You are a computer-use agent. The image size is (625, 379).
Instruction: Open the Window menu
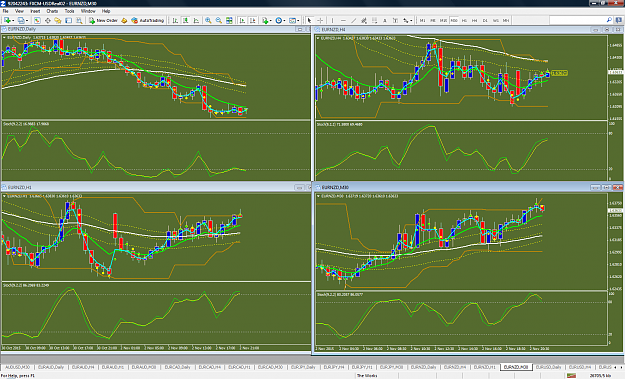pyautogui.click(x=88, y=11)
